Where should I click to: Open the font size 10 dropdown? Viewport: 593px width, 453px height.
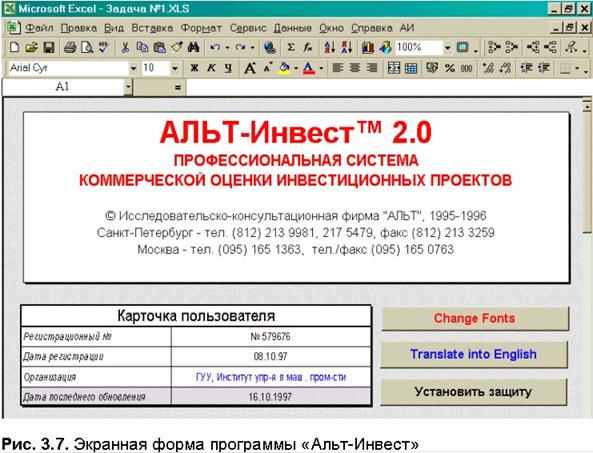point(175,68)
